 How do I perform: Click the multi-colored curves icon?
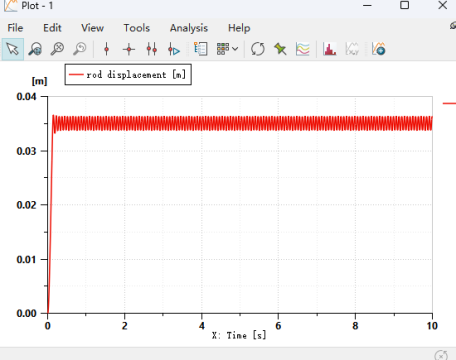pyautogui.click(x=303, y=49)
